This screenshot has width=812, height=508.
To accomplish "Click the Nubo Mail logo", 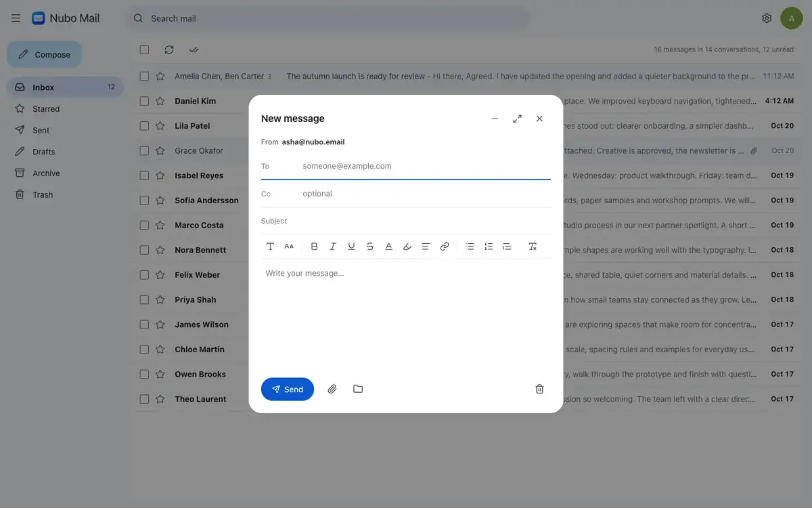I will coord(66,18).
